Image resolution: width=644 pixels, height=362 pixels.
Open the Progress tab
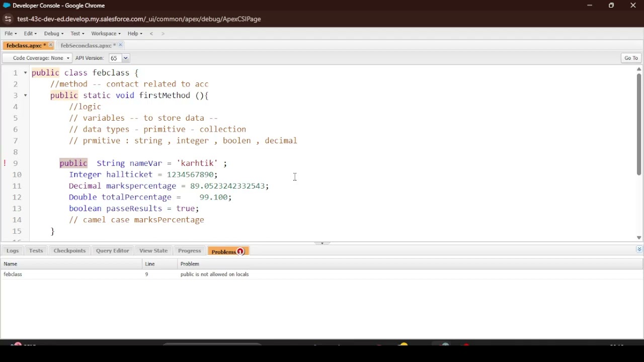coord(190,251)
